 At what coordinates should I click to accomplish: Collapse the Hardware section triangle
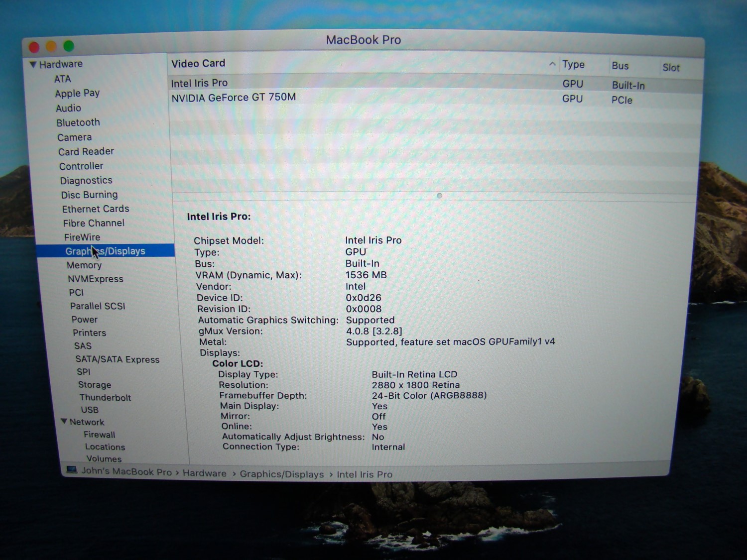[33, 64]
